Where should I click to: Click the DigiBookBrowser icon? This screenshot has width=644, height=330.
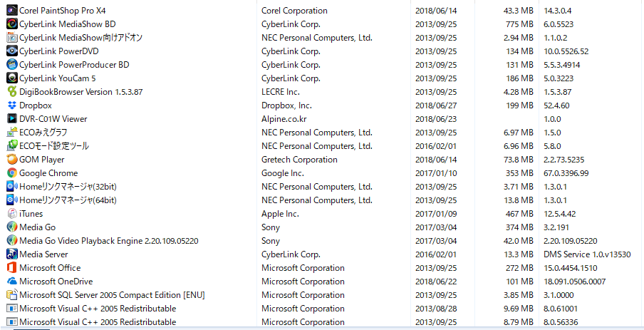12,92
